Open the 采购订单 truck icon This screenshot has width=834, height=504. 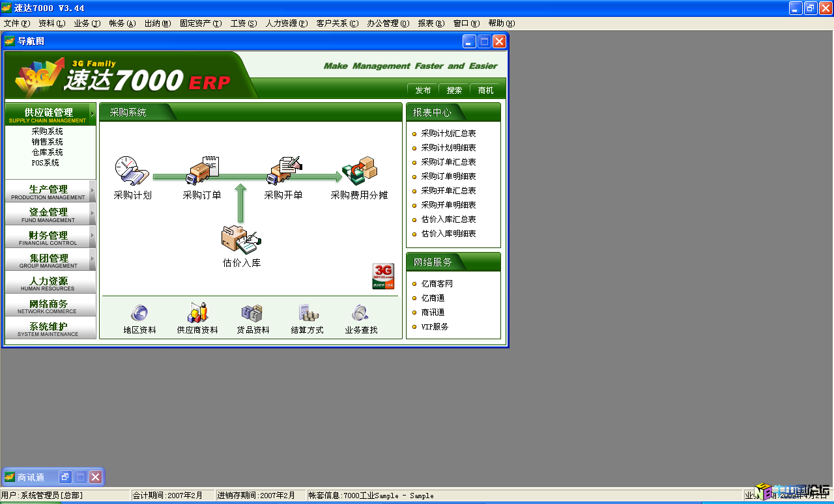pos(202,171)
